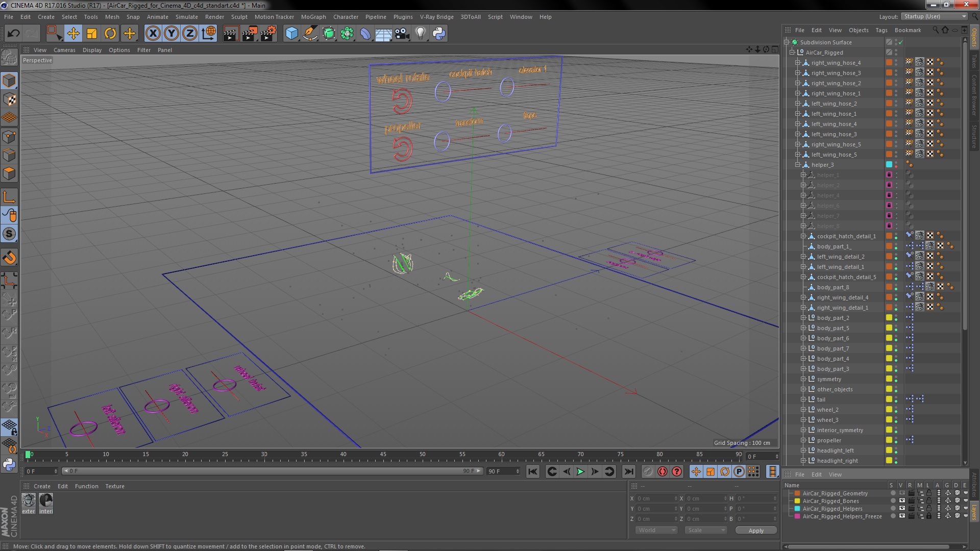Open the V-Ray Bridge menu
The width and height of the screenshot is (980, 551).
click(436, 17)
